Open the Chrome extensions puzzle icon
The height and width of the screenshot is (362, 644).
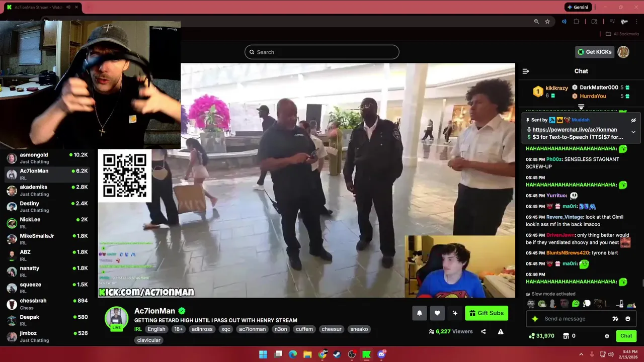pyautogui.click(x=577, y=22)
